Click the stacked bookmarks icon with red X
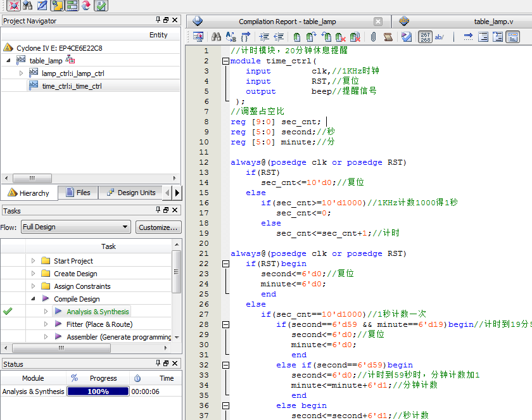Viewport: 532px width, 420px height. (355, 37)
